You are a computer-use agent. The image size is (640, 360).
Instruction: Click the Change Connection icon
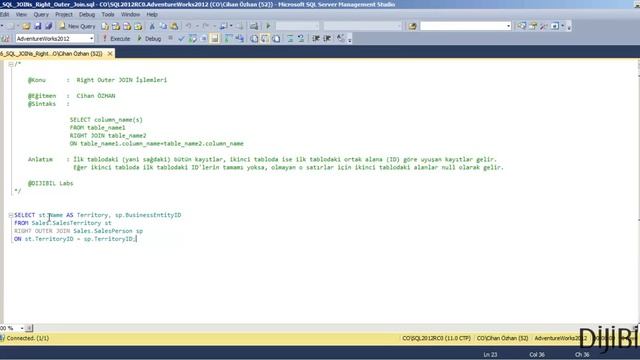click(x=5, y=39)
